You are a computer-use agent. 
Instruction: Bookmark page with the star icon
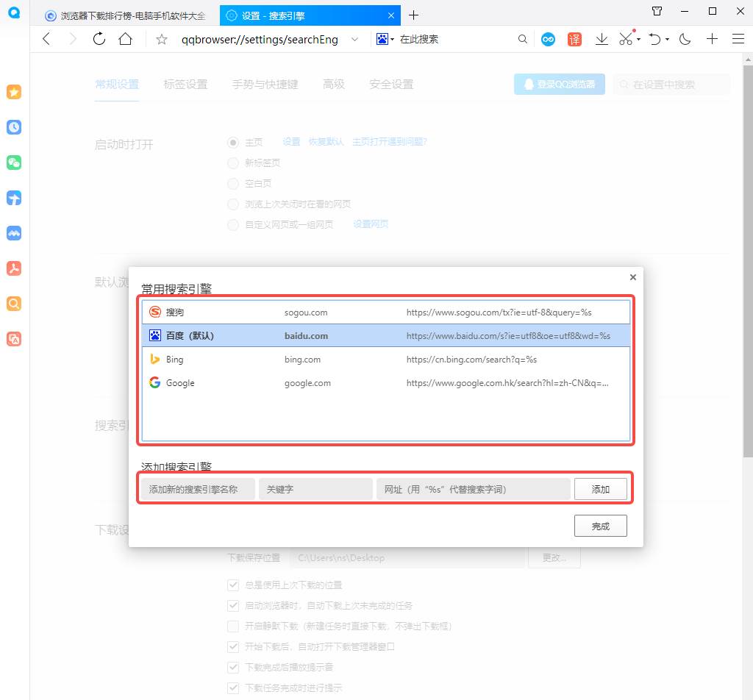point(162,40)
